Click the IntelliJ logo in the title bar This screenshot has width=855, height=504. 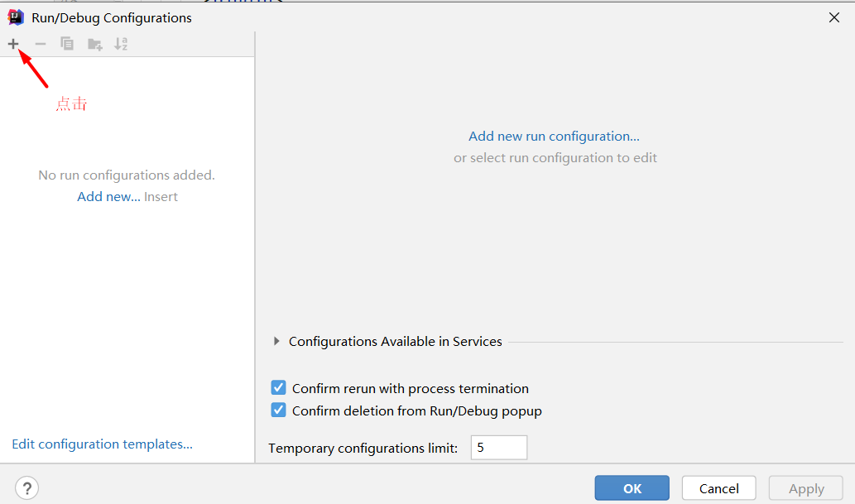[16, 17]
